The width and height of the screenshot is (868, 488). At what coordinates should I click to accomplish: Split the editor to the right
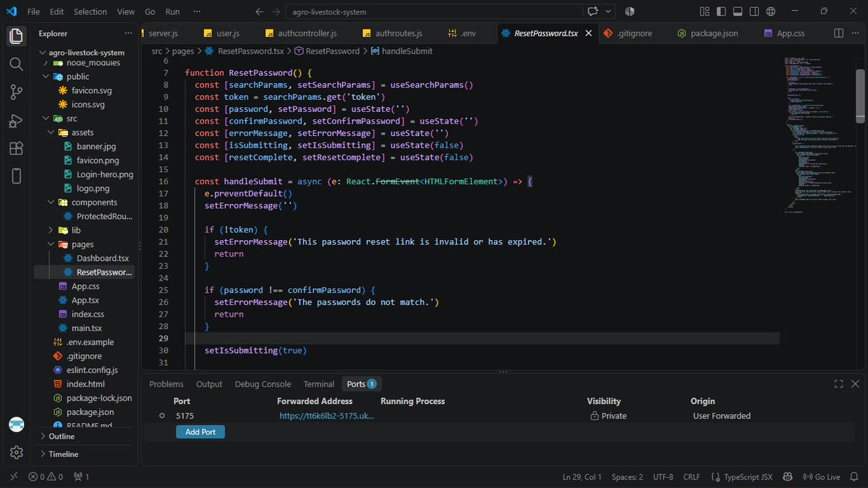tap(839, 33)
